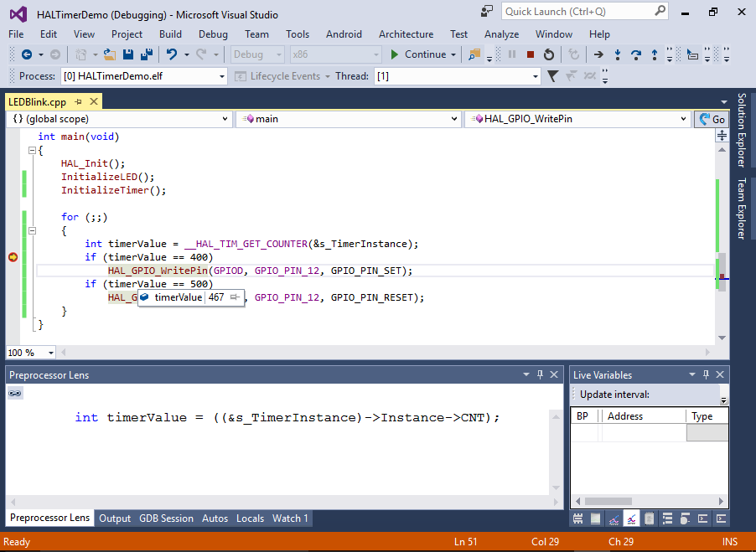Screen dimensions: 756x552
Task: Click the Step Over icon
Action: coord(635,55)
